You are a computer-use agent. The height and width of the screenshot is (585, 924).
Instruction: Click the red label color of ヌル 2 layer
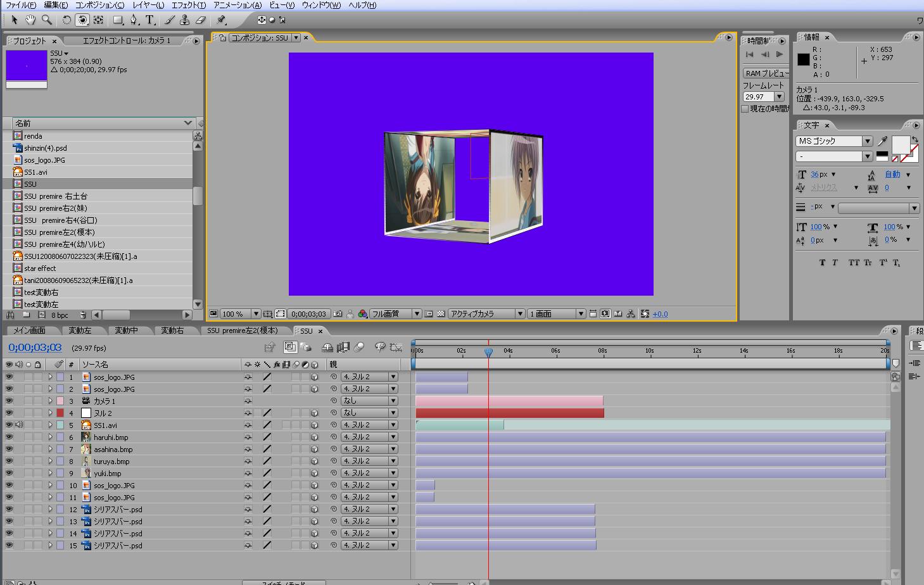60,413
